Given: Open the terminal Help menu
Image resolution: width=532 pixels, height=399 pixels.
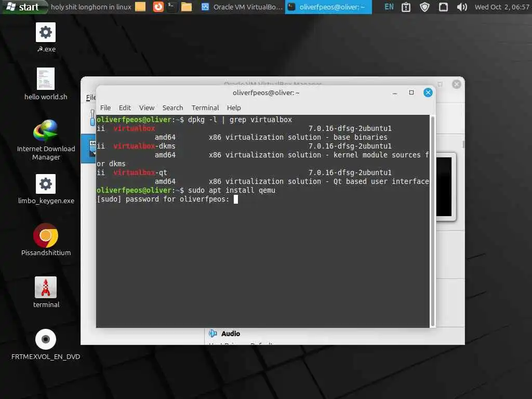Looking at the screenshot, I should tap(234, 108).
